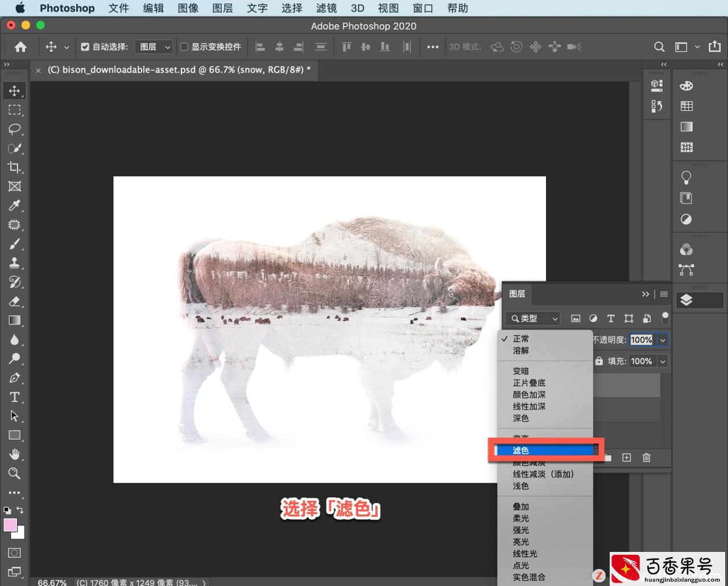Select the Path Selection tool
Image resolution: width=728 pixels, height=586 pixels.
[x=15, y=416]
